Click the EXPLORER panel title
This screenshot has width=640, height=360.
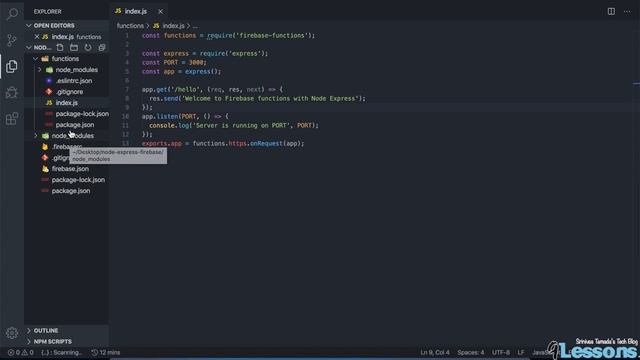click(47, 11)
